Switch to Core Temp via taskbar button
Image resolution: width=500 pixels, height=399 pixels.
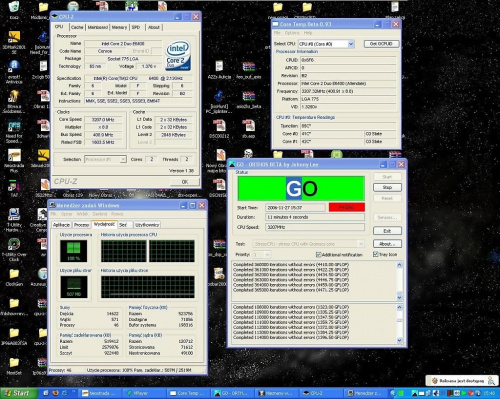tap(188, 393)
